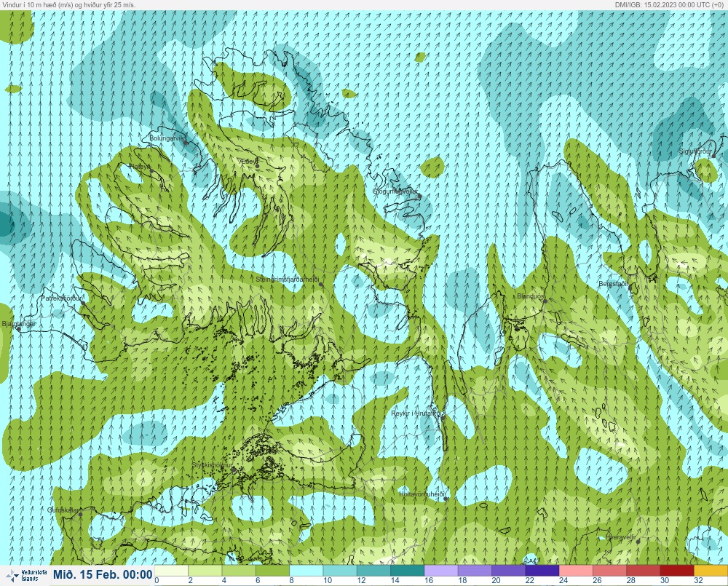Click the 26–28 m/s salmon red legend swatch
The height and width of the screenshot is (586, 728).
(609, 571)
